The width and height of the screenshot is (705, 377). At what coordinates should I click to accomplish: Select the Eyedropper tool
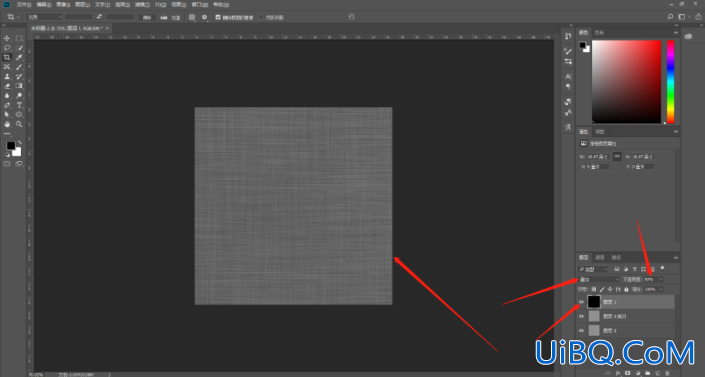coord(19,57)
